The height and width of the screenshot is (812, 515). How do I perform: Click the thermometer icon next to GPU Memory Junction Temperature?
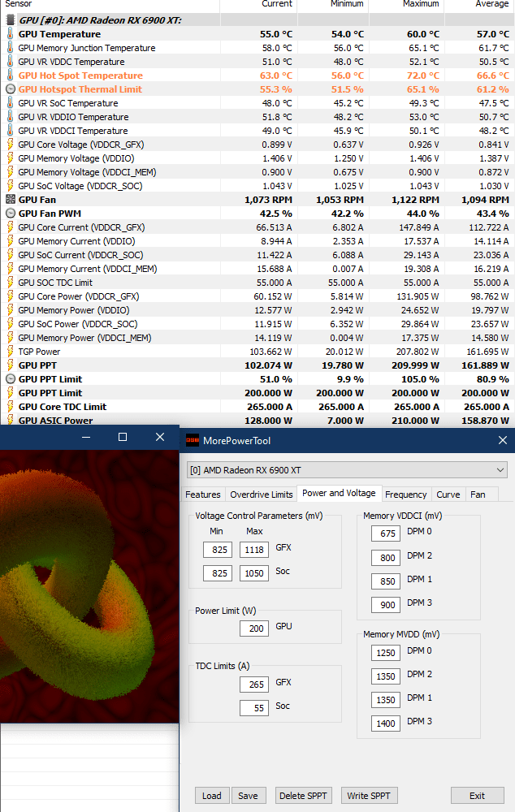click(x=10, y=48)
